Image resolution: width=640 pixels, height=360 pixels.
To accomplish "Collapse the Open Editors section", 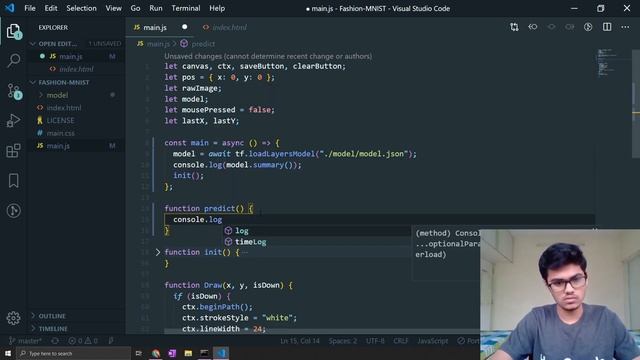I will point(58,44).
